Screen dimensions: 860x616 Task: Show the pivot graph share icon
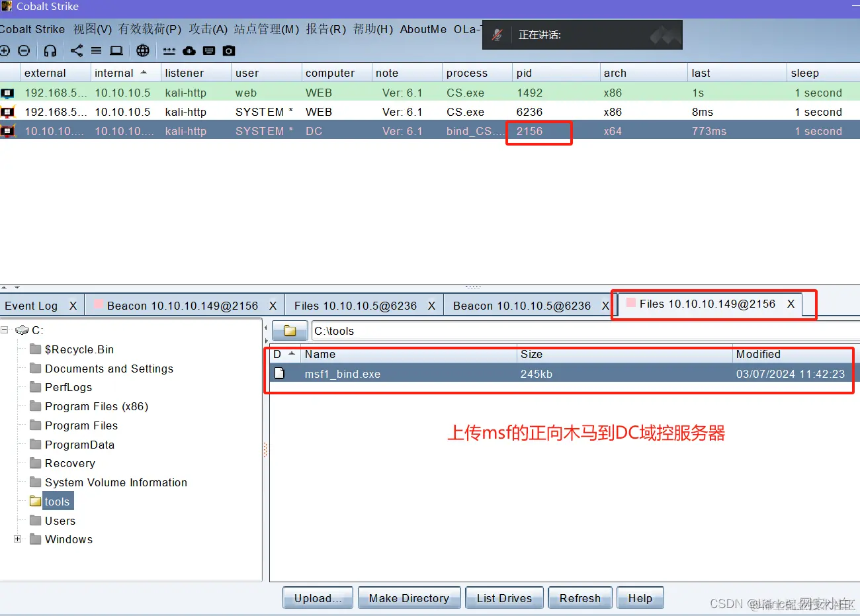(77, 51)
